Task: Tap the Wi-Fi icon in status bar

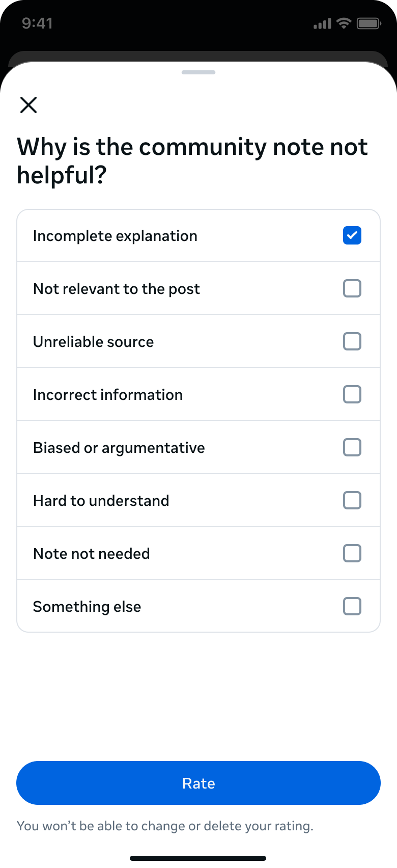Action: coord(345,23)
